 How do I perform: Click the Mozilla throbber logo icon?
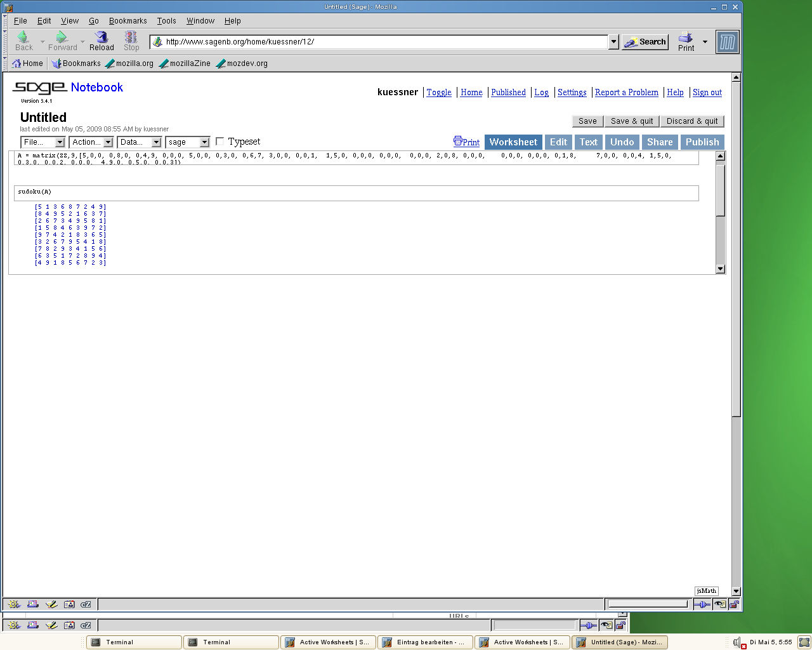pyautogui.click(x=728, y=43)
